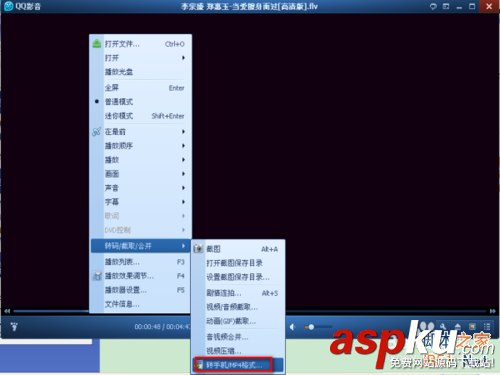This screenshot has height=375, width=500.
Task: Expand the 画面 submenu
Action: click(141, 174)
